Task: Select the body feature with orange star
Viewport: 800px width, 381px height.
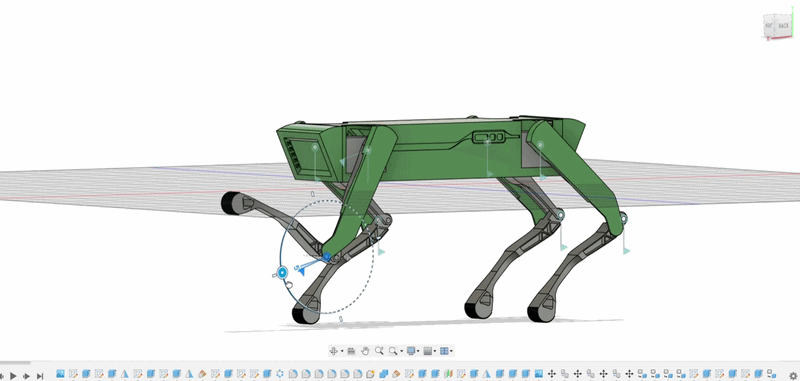Action: (370, 374)
